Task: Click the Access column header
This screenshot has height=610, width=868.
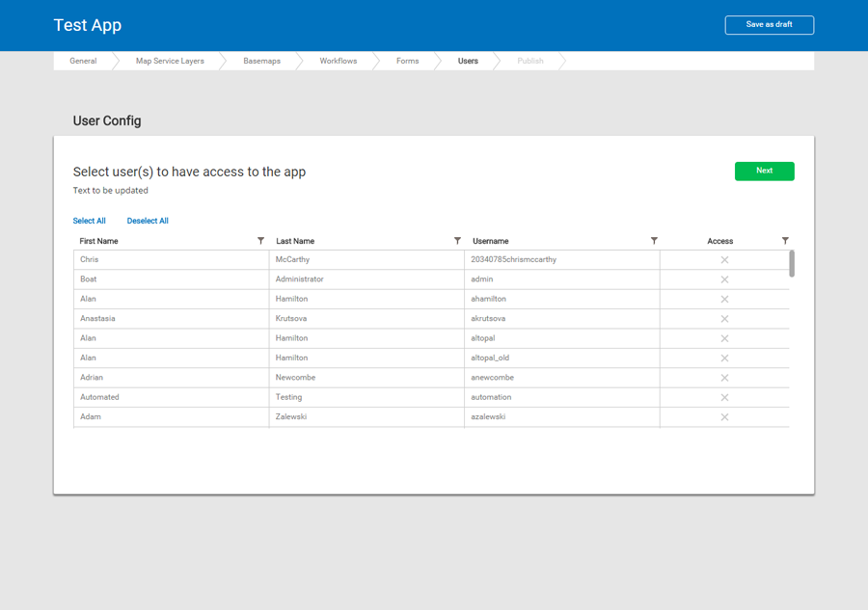Action: tap(720, 241)
